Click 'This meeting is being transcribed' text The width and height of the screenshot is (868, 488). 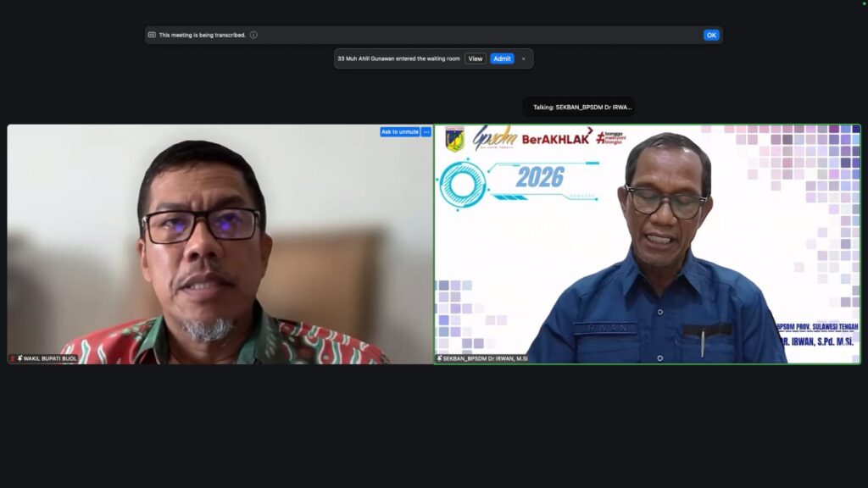click(x=203, y=35)
